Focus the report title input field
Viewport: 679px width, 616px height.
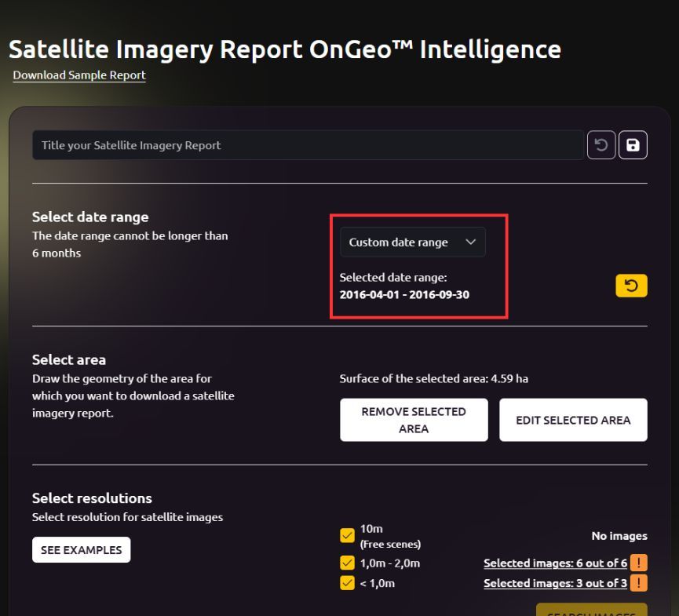pos(308,145)
